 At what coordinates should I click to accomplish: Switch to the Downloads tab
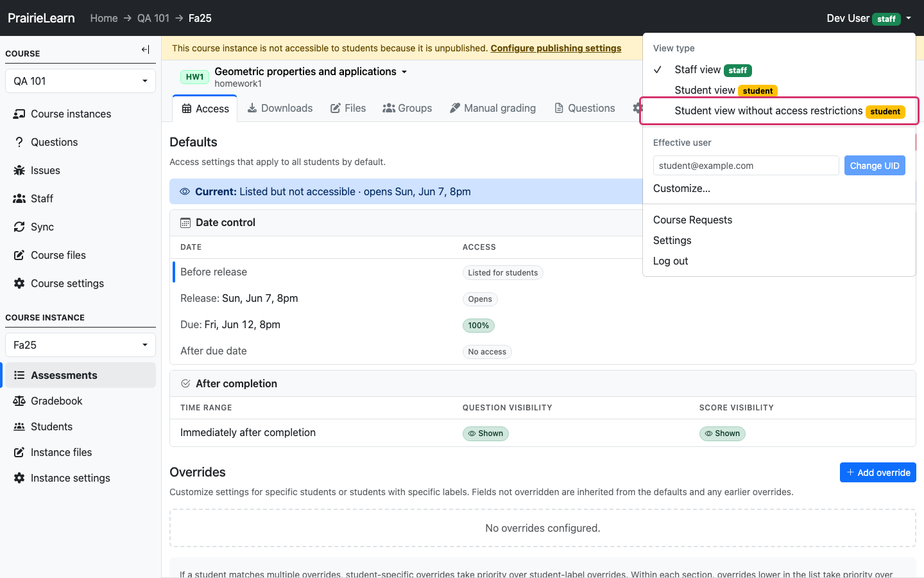[x=280, y=108]
